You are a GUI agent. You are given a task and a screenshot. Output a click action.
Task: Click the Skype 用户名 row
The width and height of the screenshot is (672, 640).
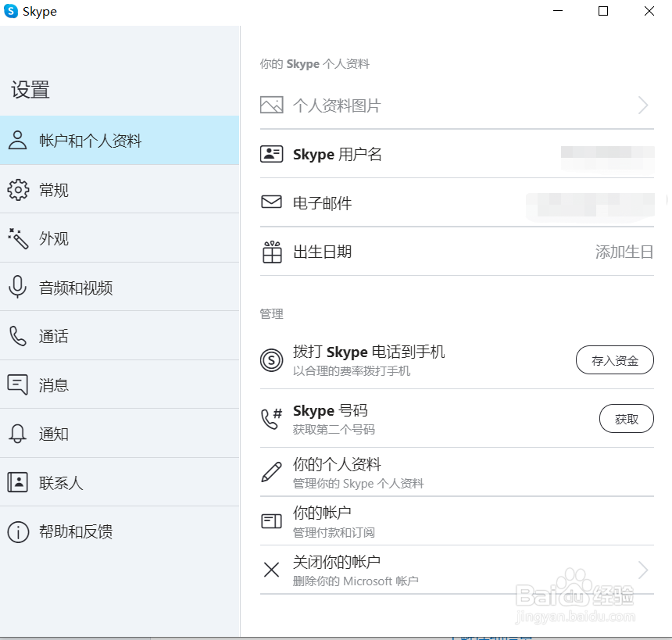336,154
